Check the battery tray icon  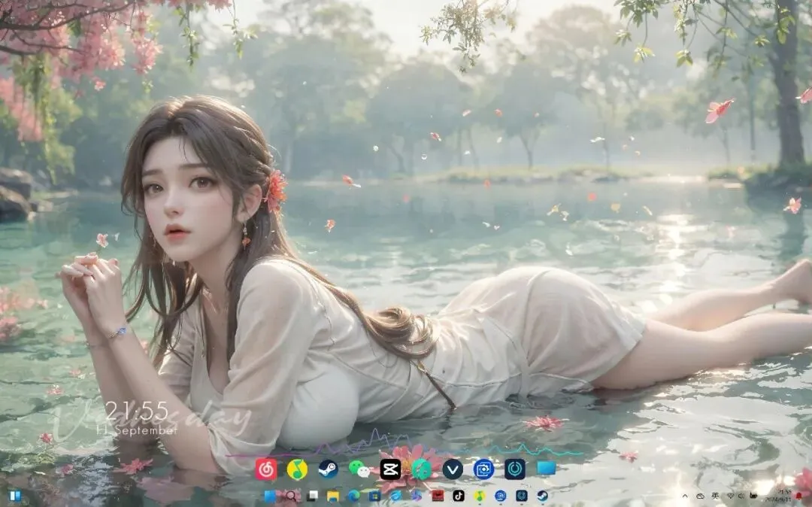click(753, 496)
